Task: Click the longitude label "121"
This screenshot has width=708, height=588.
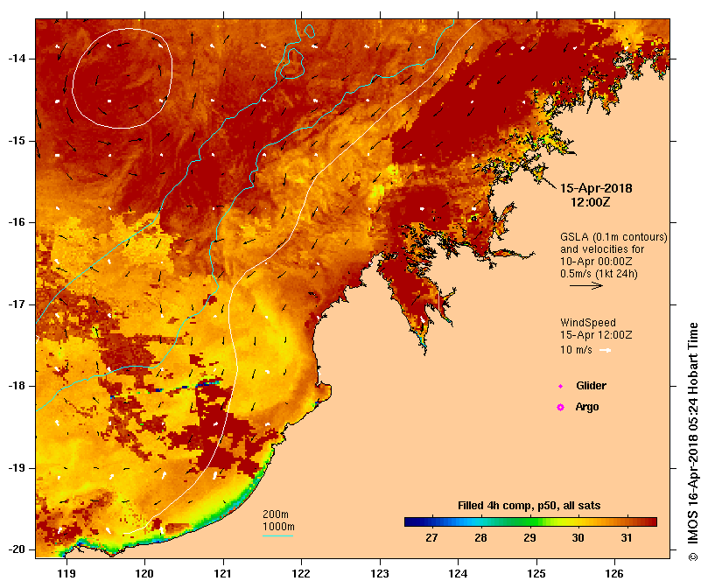Action: point(223,574)
